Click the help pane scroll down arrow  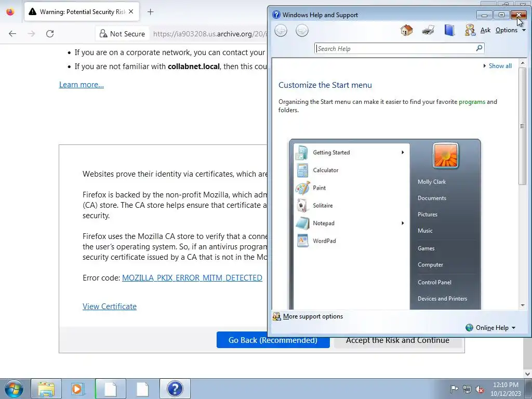(523, 305)
